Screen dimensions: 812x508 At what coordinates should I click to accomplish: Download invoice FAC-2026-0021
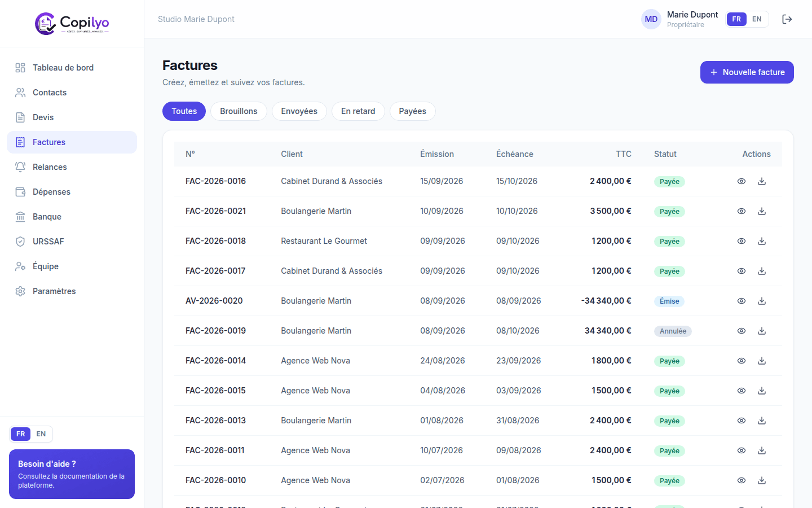pos(762,211)
